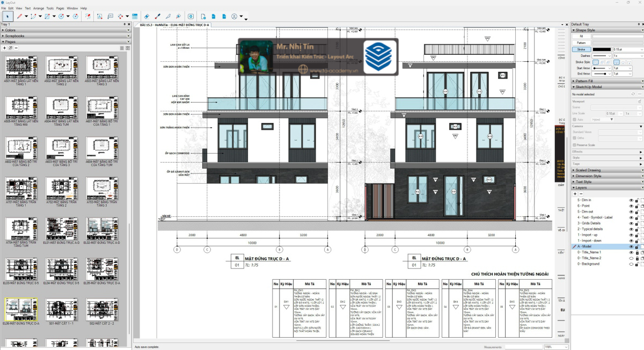
Task: Go to the next page
Action: coord(223,17)
